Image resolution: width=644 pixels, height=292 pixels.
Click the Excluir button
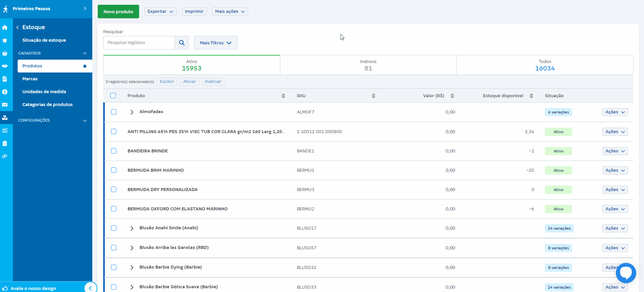coord(167,82)
